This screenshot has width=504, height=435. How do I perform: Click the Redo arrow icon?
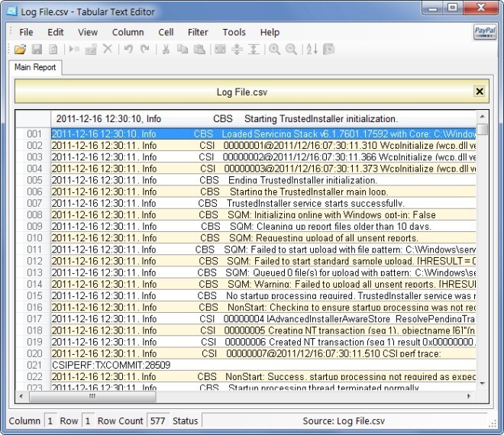coord(145,49)
